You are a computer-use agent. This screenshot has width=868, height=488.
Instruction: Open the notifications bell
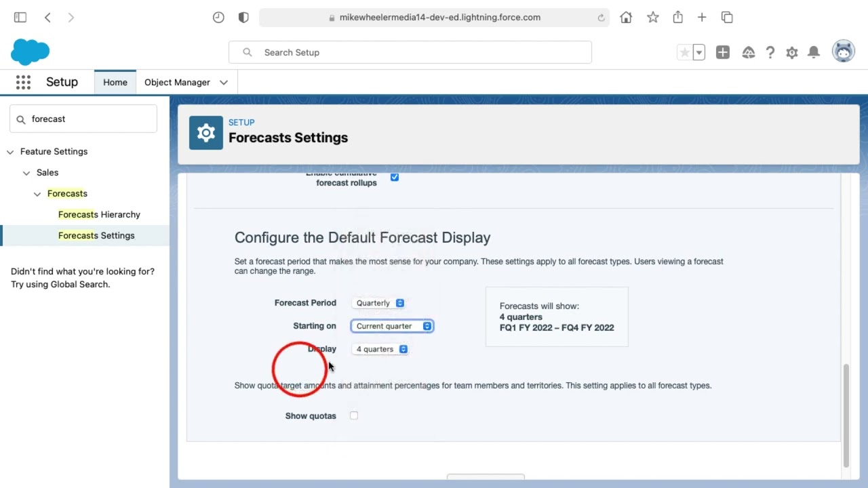click(x=814, y=52)
